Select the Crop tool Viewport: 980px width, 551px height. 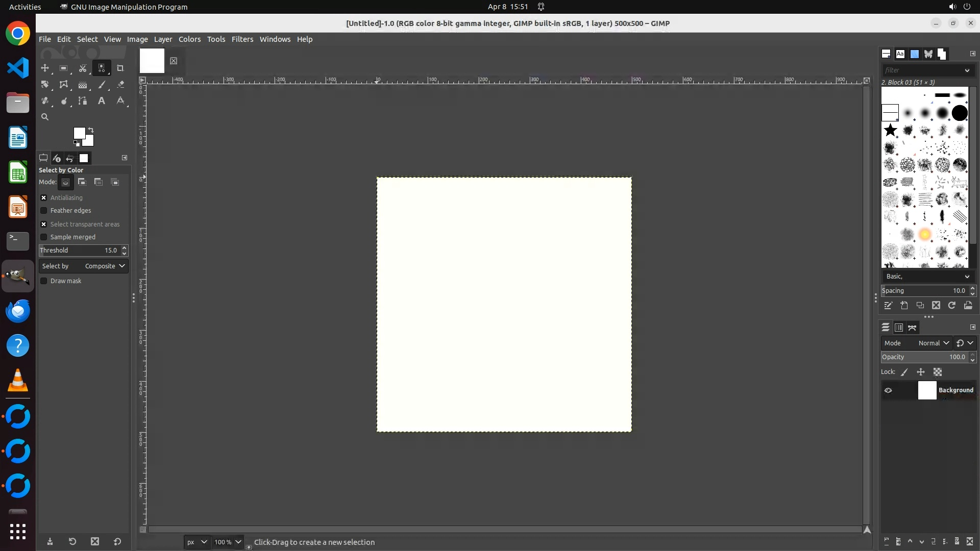coord(120,68)
